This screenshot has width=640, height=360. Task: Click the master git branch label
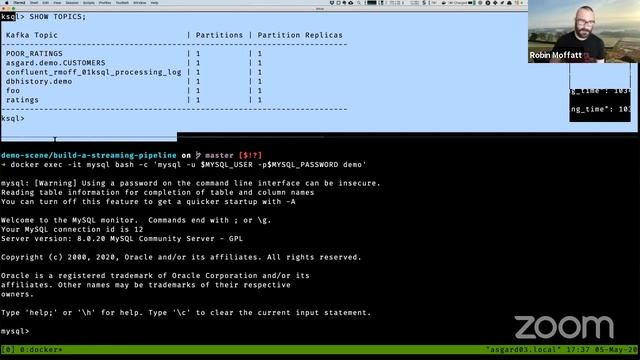(219, 156)
